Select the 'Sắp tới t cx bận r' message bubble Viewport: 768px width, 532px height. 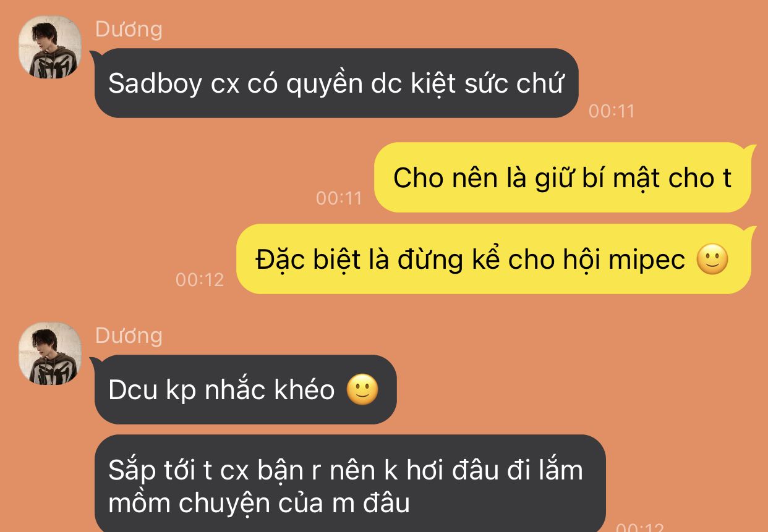coord(349,483)
